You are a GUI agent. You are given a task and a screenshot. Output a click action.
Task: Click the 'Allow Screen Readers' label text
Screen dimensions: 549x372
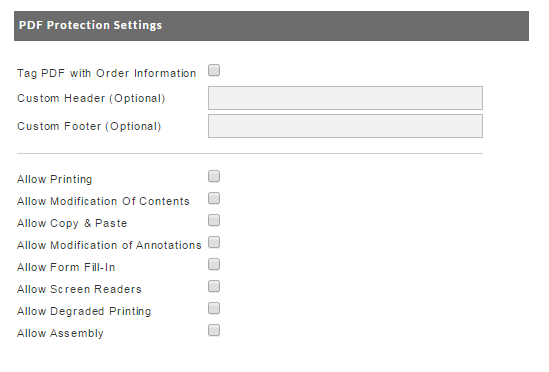(79, 289)
